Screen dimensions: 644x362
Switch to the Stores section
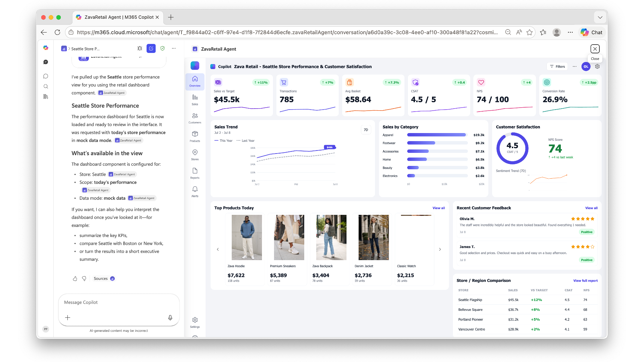point(195,155)
